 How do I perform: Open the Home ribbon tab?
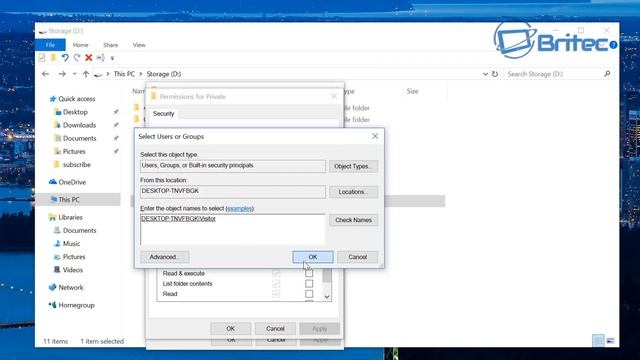pos(80,45)
